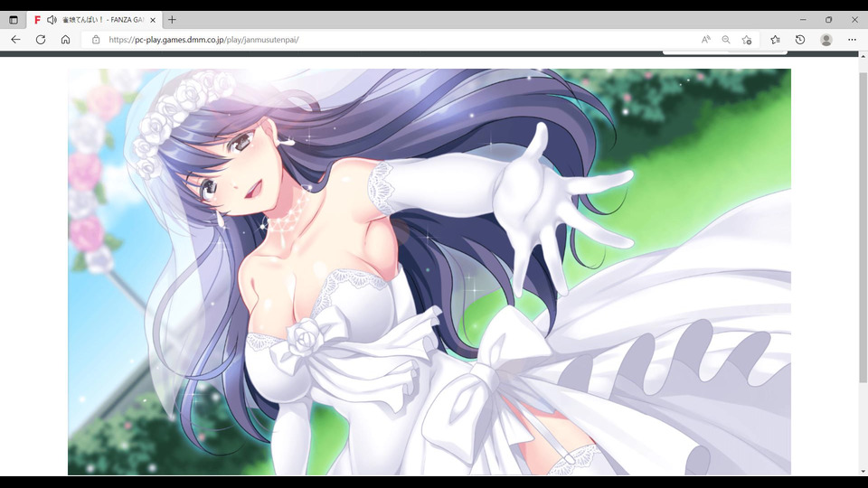Open the user profile menu

pyautogui.click(x=826, y=40)
